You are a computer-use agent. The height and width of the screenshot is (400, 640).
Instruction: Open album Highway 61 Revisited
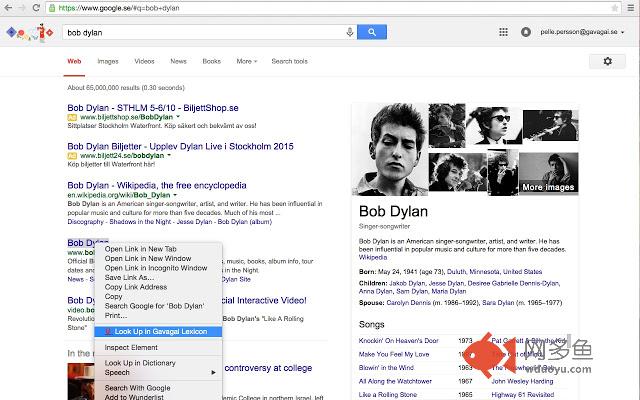[522, 395]
